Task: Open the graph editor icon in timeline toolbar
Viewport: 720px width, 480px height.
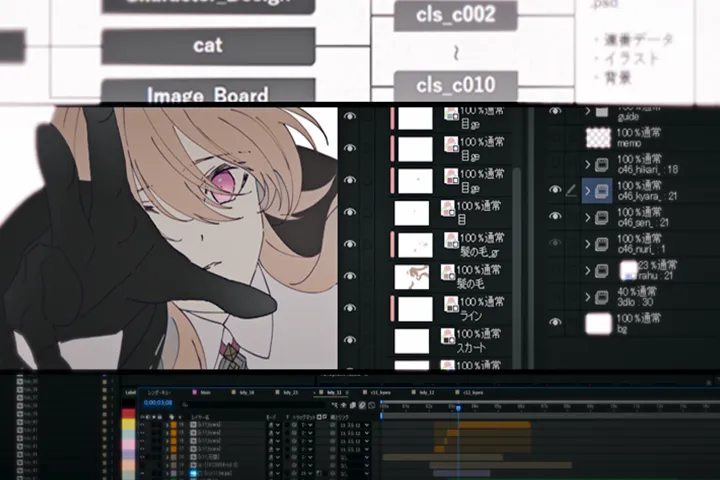Action: [371, 405]
